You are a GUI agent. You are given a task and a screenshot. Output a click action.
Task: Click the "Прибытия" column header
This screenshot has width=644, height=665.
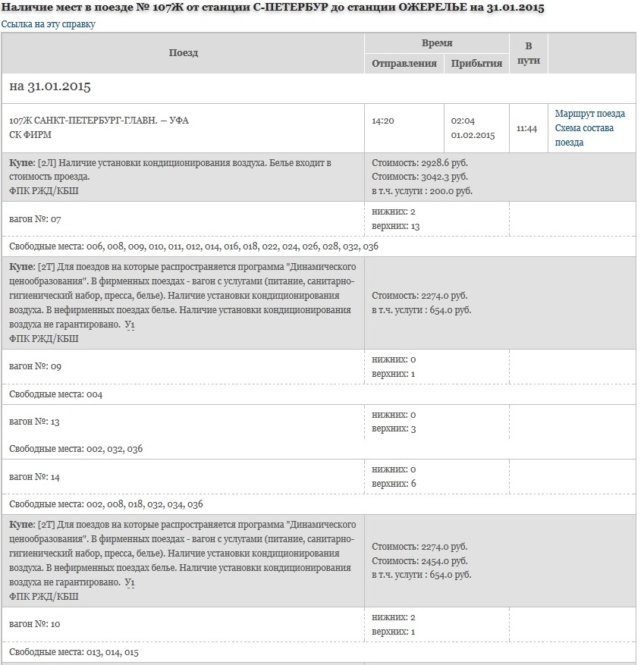(x=476, y=63)
